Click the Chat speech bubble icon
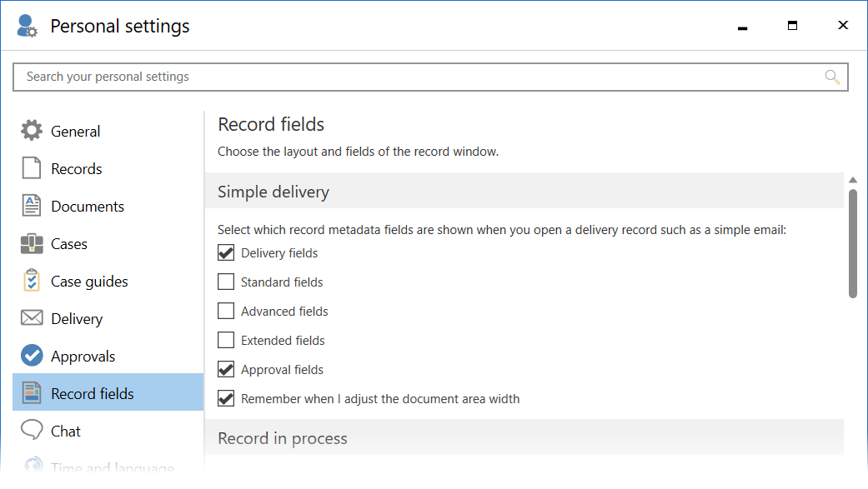 pos(32,430)
